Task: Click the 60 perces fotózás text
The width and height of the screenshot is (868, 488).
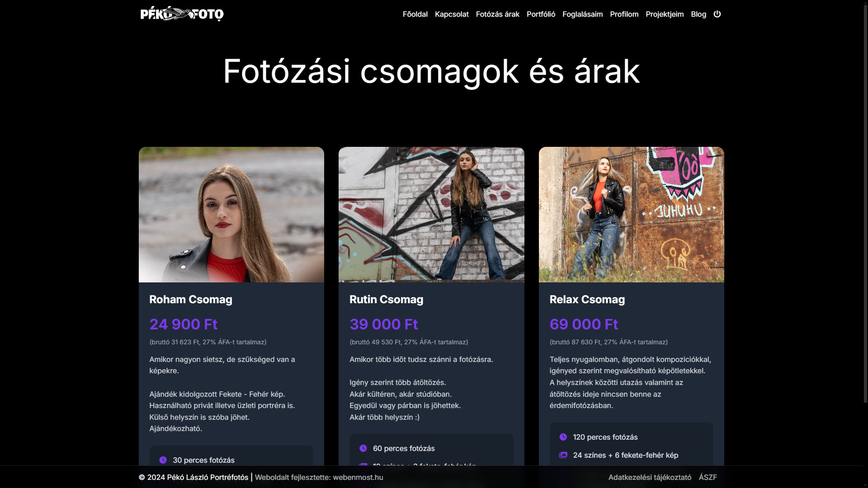Action: click(404, 448)
